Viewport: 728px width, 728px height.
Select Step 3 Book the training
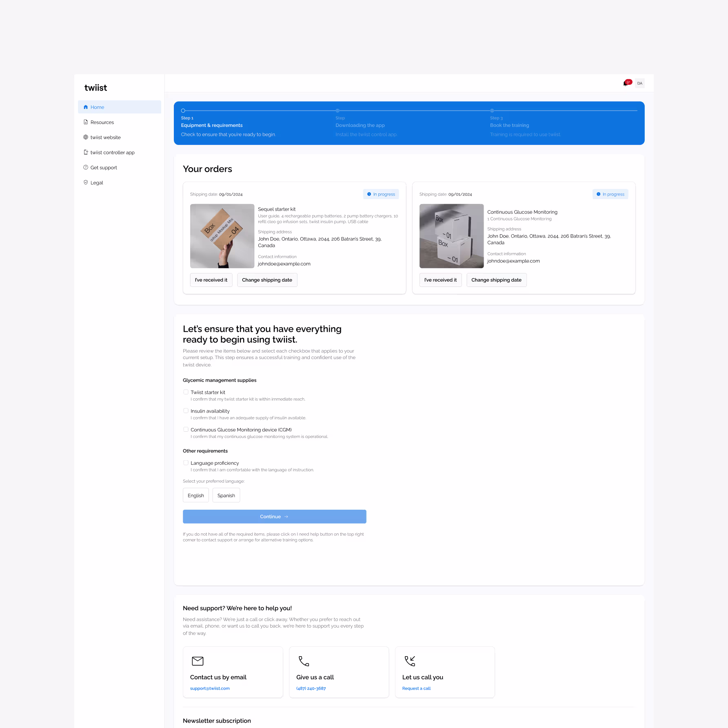click(x=509, y=125)
